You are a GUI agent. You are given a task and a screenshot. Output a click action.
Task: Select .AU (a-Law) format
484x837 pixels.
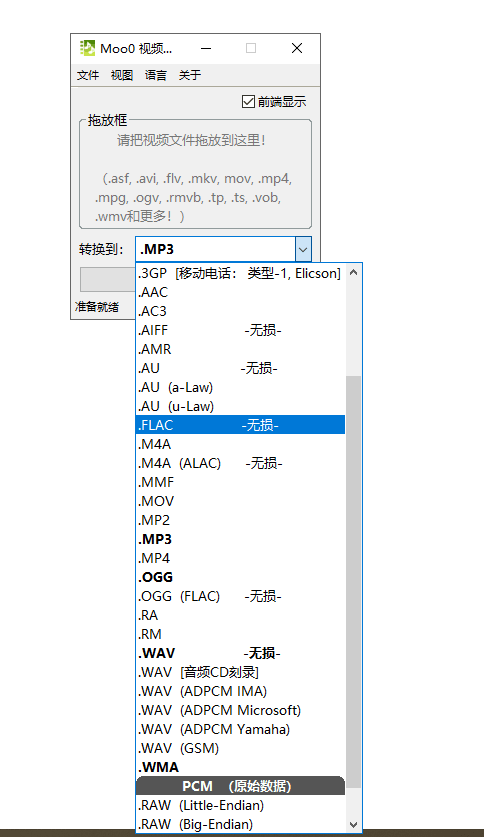pyautogui.click(x=241, y=388)
